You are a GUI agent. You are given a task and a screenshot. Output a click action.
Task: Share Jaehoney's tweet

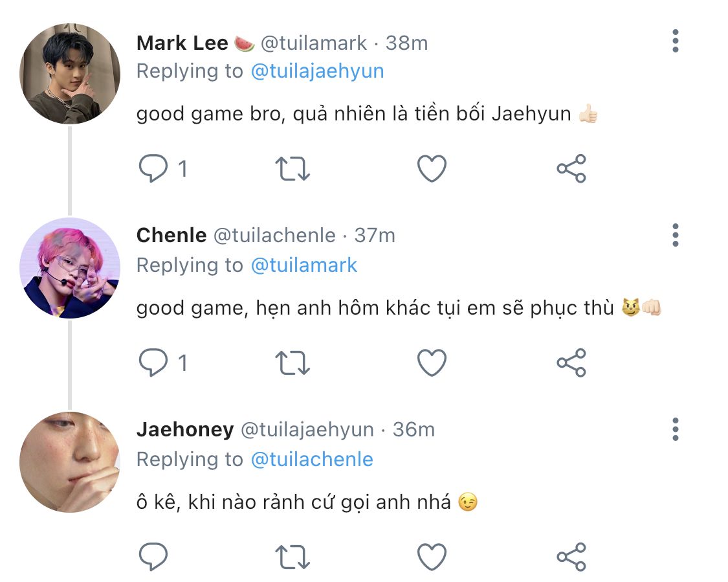click(x=571, y=557)
